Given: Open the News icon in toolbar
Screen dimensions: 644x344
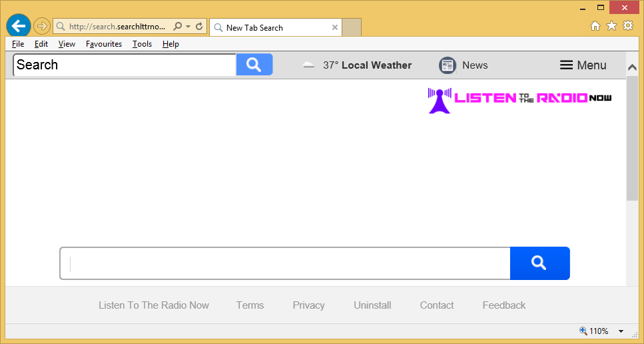Looking at the screenshot, I should tap(447, 65).
